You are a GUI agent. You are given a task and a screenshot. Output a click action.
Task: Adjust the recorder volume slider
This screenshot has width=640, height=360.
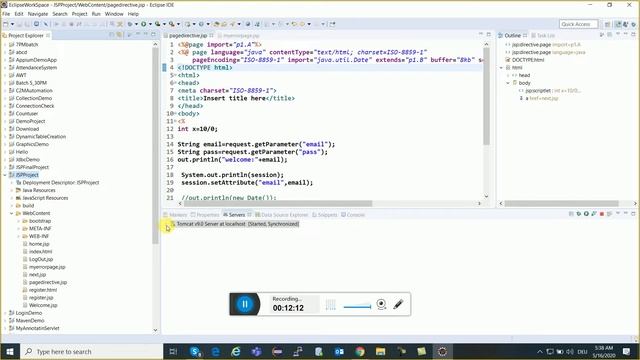357,307
